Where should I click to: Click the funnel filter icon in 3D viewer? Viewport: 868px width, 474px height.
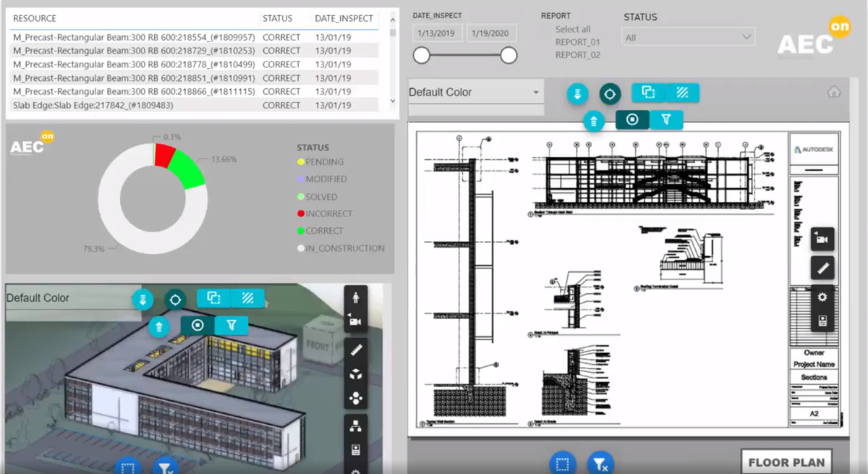(231, 325)
